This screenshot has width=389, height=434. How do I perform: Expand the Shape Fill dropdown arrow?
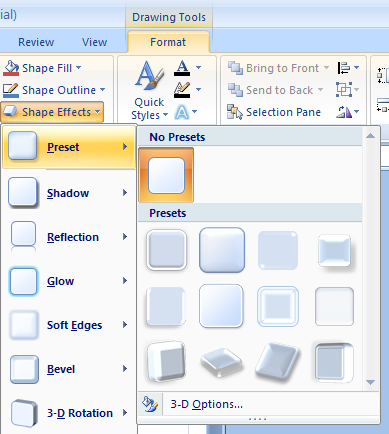tap(78, 68)
